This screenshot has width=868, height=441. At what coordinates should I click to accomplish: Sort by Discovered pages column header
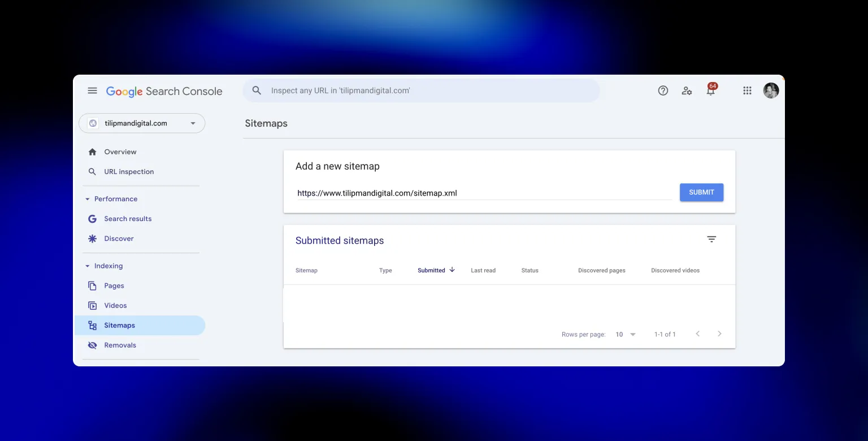coord(602,270)
